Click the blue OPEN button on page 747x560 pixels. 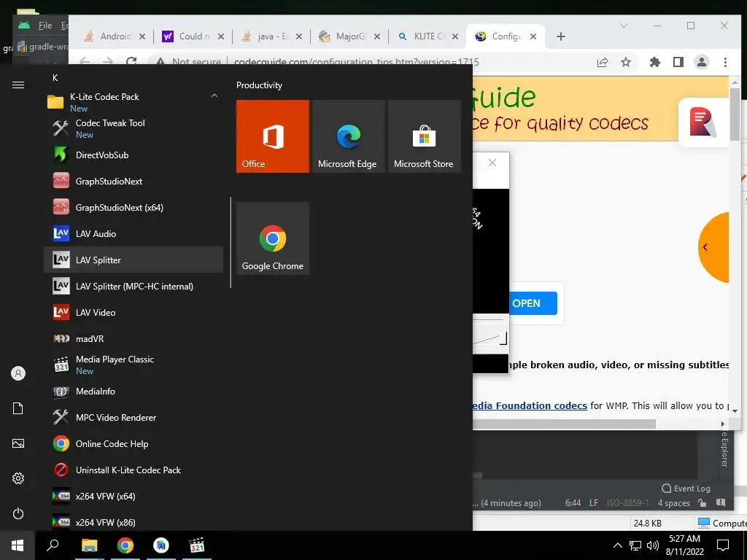click(x=533, y=303)
